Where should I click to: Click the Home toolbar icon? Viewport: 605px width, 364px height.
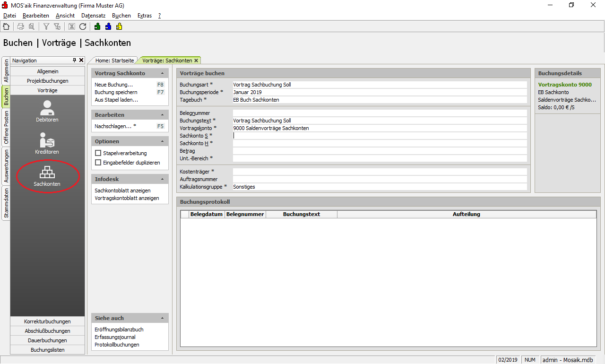pos(6,26)
